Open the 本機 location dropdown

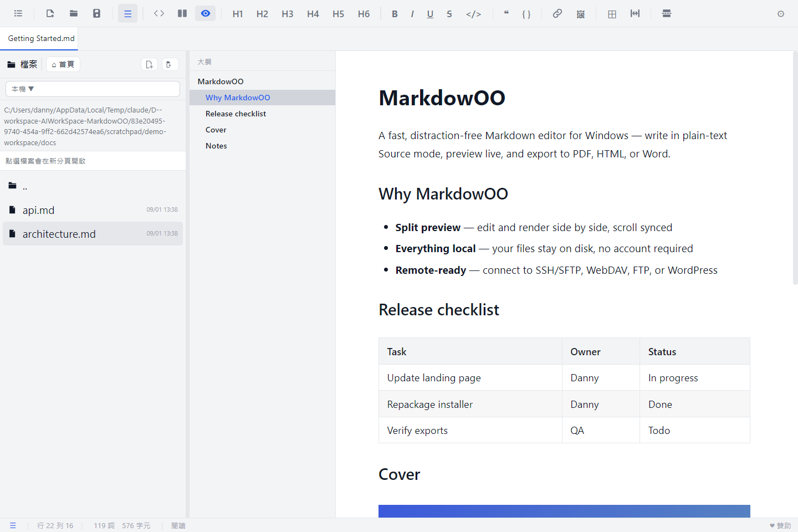(93, 89)
